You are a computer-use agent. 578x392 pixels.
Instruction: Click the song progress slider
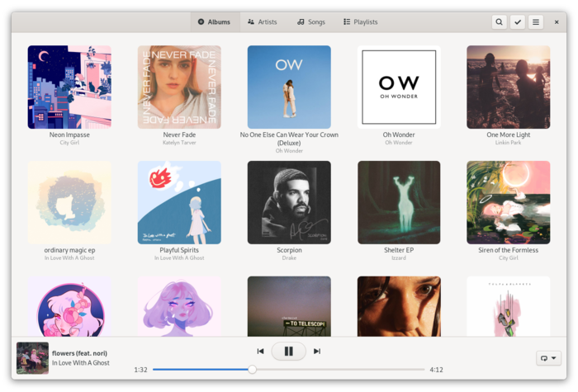(x=288, y=370)
